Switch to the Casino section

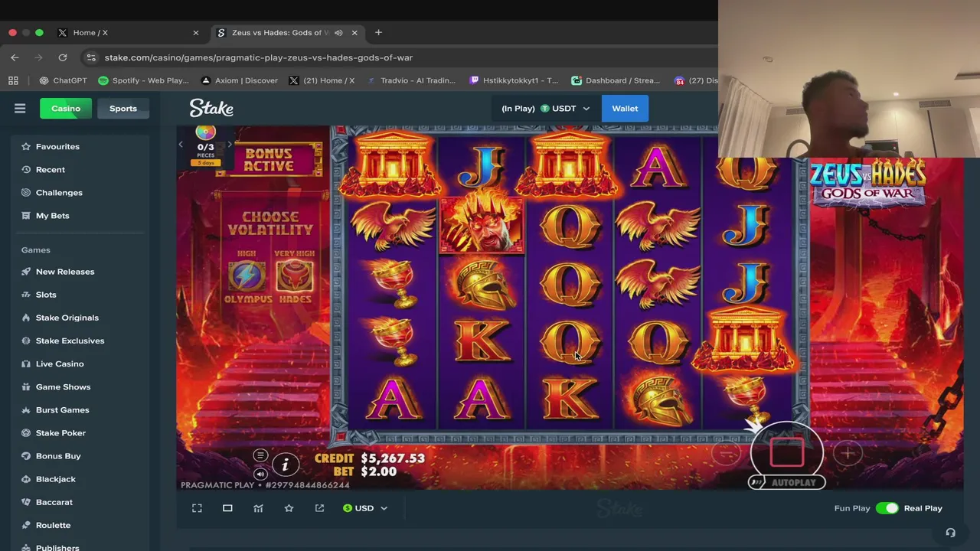[66, 109]
